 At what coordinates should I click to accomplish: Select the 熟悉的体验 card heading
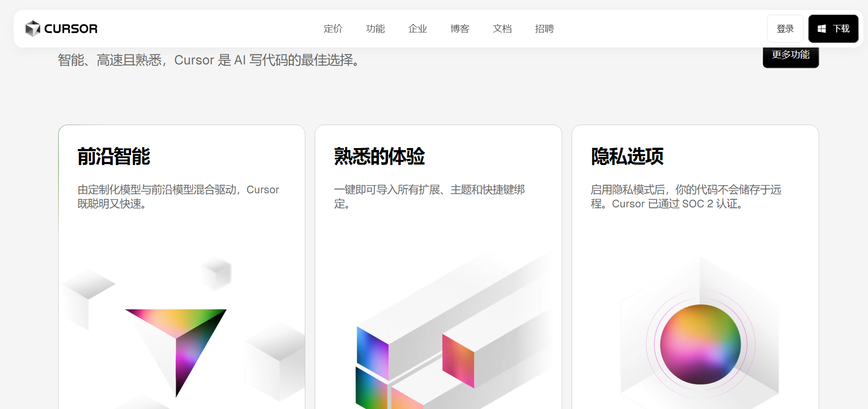pos(380,156)
